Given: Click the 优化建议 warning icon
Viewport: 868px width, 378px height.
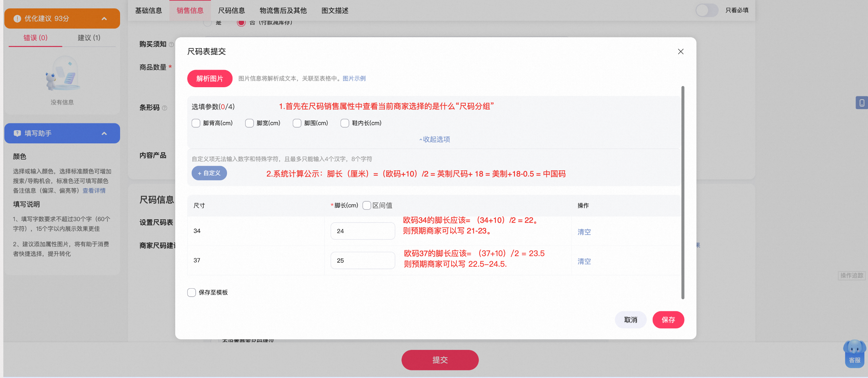Looking at the screenshot, I should pyautogui.click(x=17, y=19).
